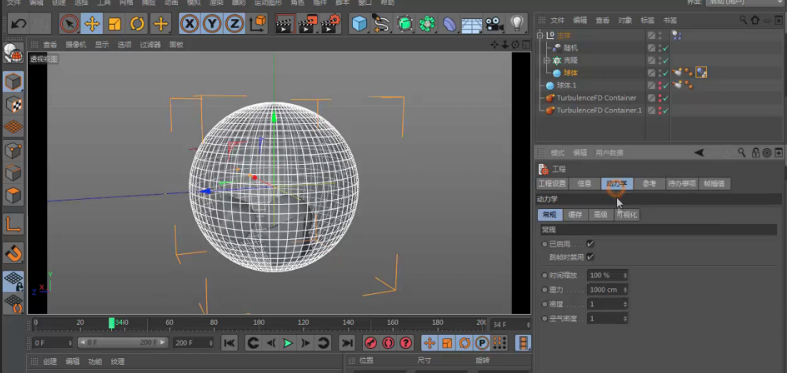Click Make Editable sphere icon in left sidebar
This screenshot has width=787, height=373.
[x=13, y=54]
